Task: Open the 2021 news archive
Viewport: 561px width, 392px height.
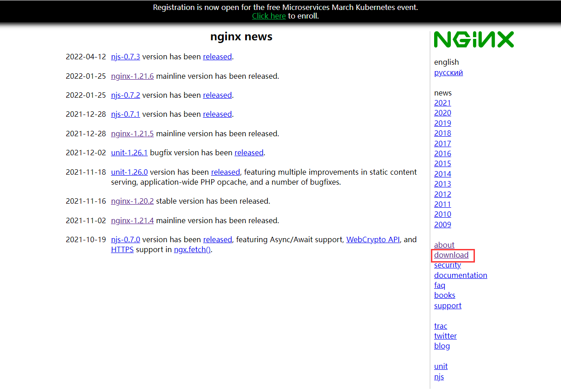Action: 442,102
